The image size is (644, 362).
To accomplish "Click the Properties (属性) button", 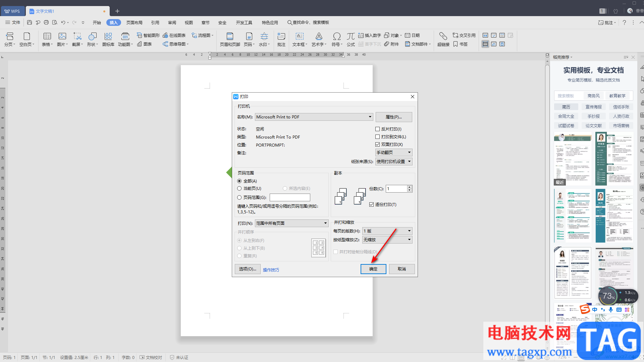I will 394,117.
